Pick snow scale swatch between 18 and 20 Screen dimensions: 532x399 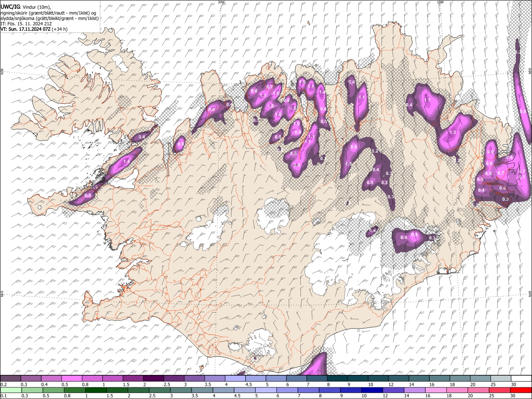pyautogui.click(x=460, y=378)
